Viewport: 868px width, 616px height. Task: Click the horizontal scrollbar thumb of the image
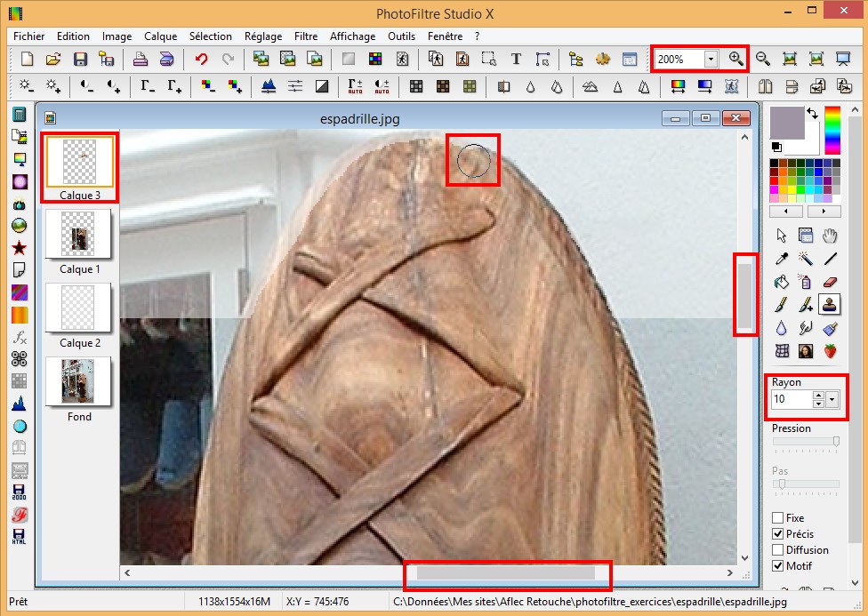coord(505,572)
